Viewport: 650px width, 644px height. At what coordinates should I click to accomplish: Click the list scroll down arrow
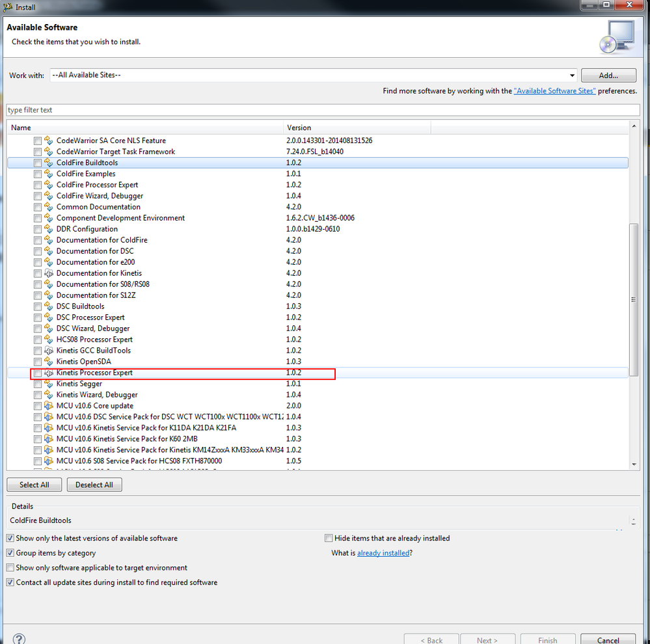[x=634, y=464]
